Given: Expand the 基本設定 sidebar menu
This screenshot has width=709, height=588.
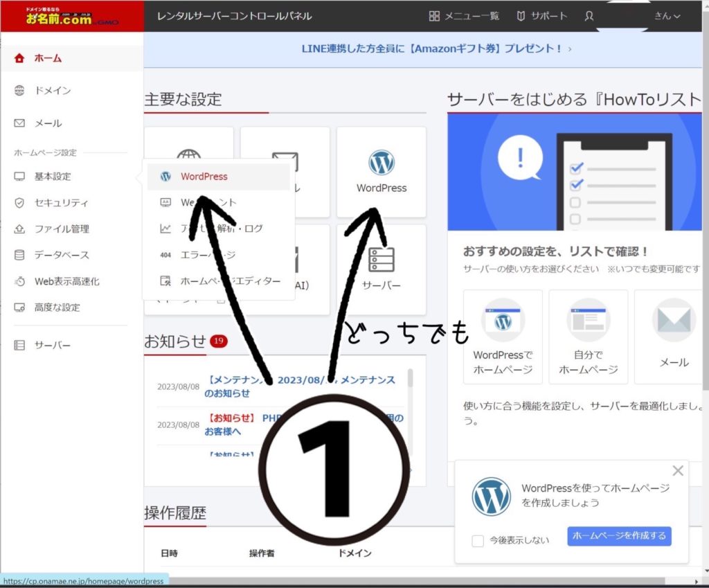Looking at the screenshot, I should (53, 177).
